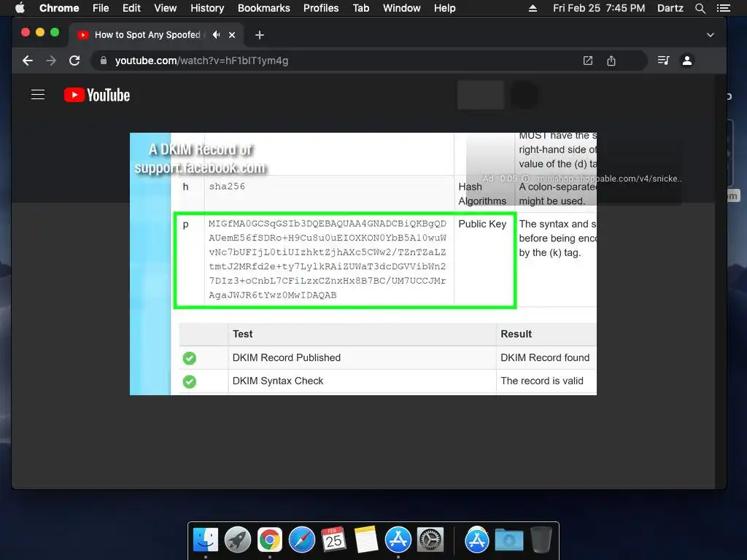Click the eject icon in menu bar

pos(533,8)
